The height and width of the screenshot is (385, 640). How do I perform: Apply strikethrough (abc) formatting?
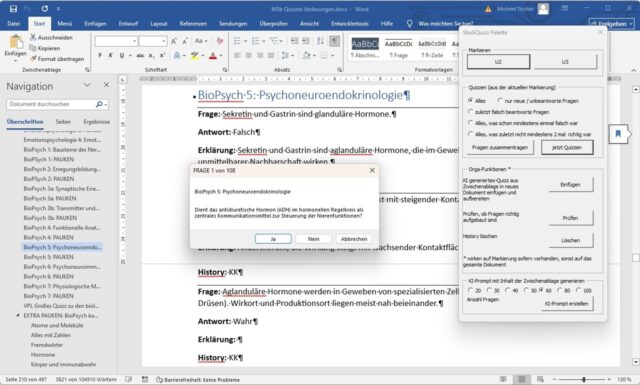(140, 55)
